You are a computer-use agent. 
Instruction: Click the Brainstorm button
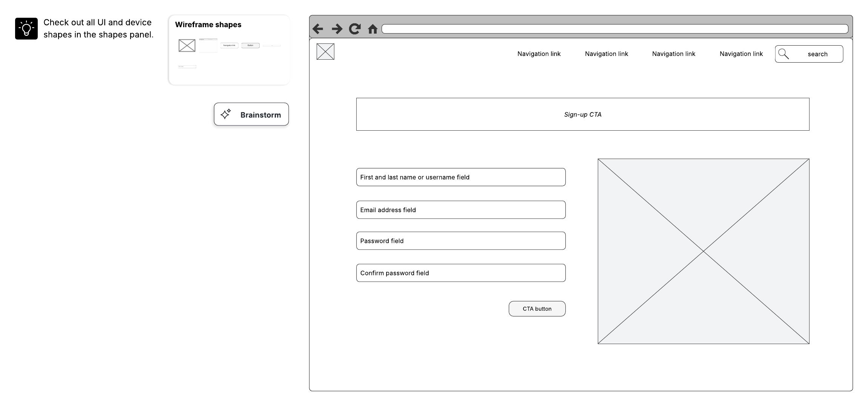[251, 114]
